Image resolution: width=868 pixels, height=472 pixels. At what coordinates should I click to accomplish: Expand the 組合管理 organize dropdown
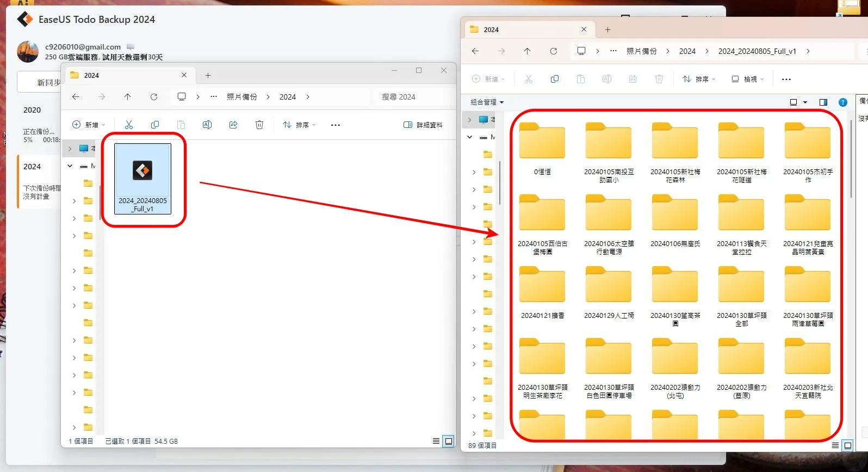coord(487,102)
